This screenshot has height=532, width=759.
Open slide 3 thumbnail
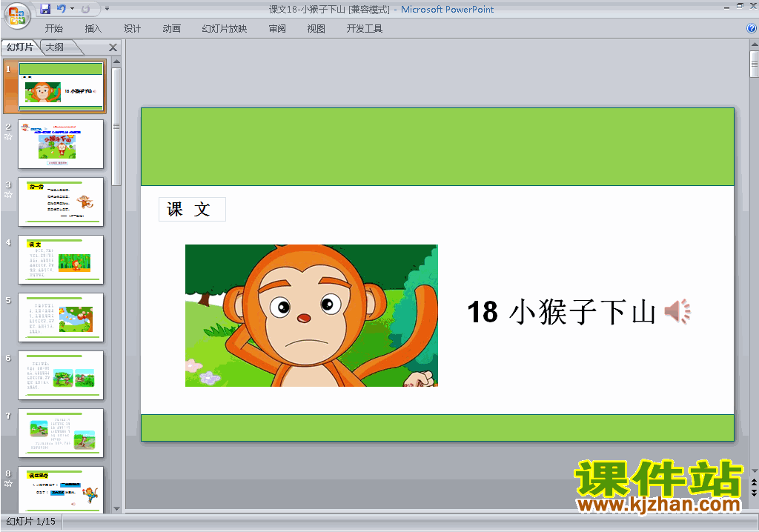[x=61, y=202]
